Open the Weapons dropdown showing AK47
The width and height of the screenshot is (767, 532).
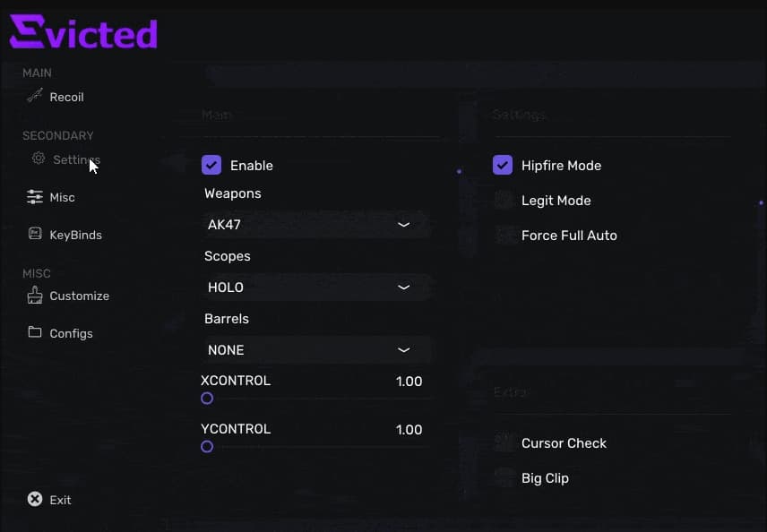point(315,225)
